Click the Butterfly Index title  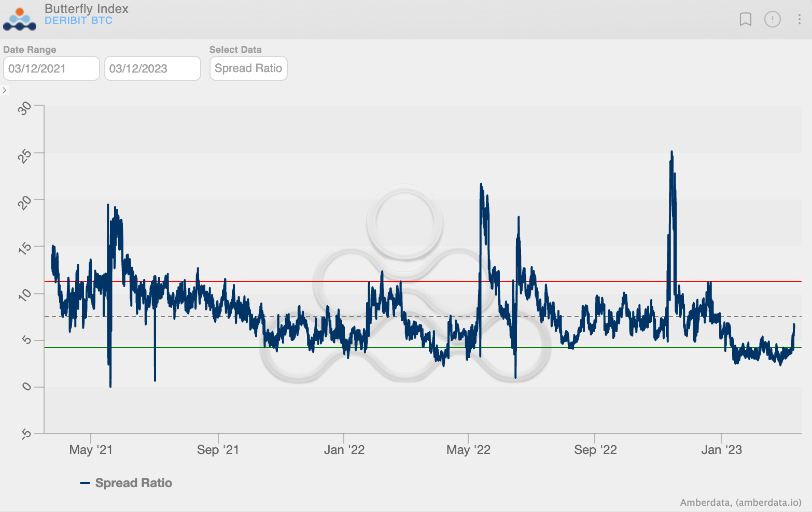coord(87,9)
